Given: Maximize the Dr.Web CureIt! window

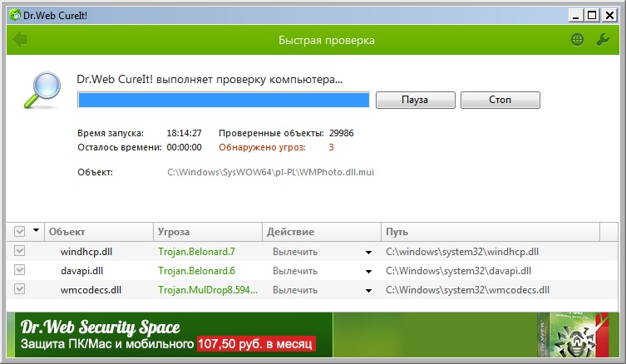Looking at the screenshot, I should (x=592, y=16).
